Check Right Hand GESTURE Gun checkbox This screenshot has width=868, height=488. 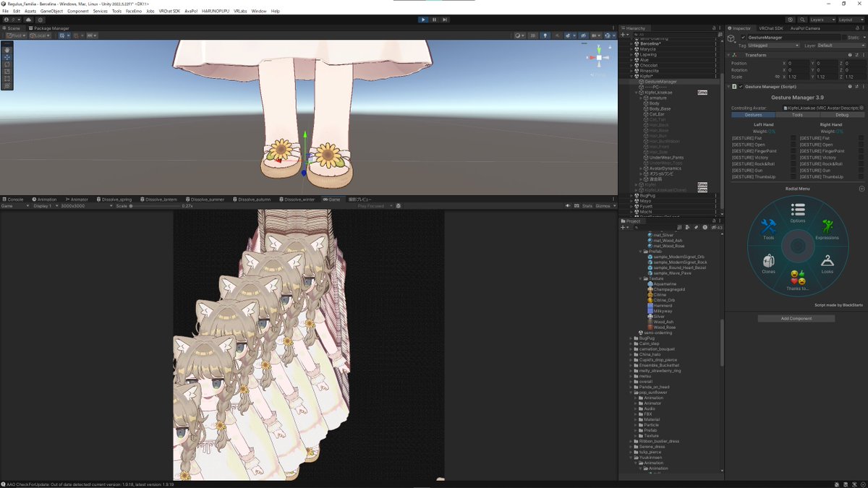(861, 171)
